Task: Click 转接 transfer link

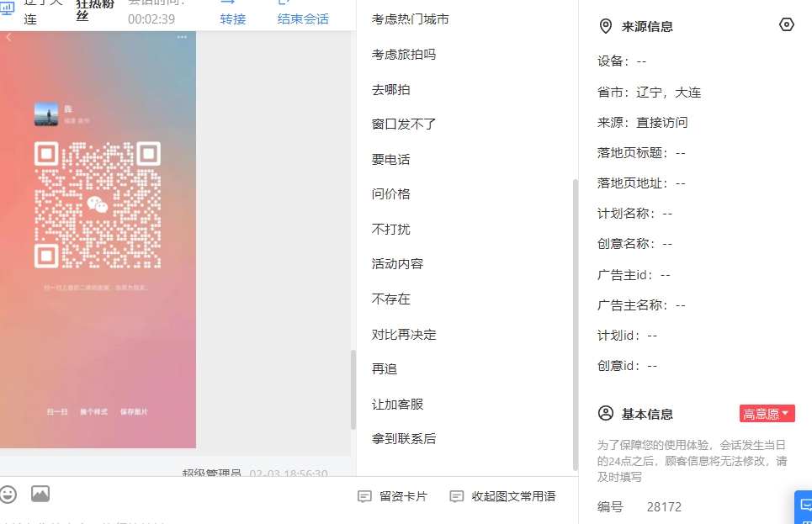Action: [233, 19]
